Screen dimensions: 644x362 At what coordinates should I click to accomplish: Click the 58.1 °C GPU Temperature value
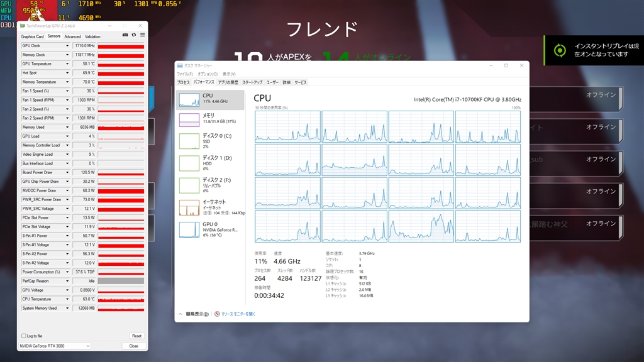84,64
